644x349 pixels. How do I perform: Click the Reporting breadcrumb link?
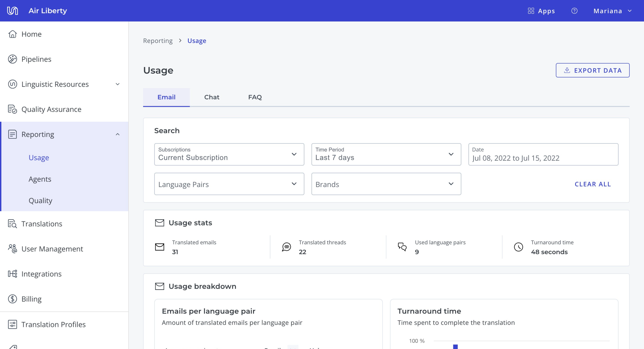coord(158,41)
